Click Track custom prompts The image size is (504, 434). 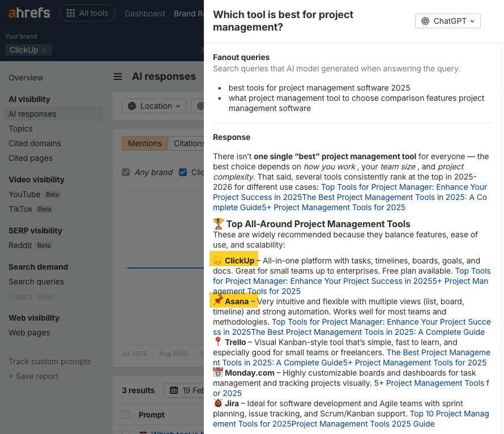pos(50,361)
